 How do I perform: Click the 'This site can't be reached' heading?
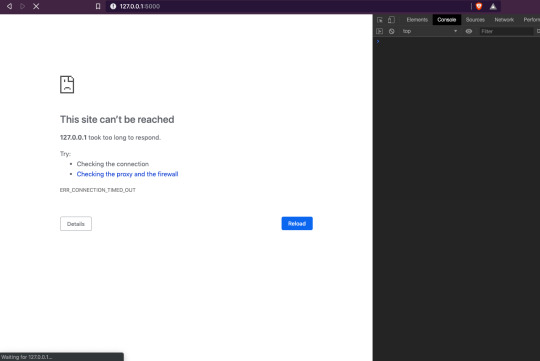[117, 120]
